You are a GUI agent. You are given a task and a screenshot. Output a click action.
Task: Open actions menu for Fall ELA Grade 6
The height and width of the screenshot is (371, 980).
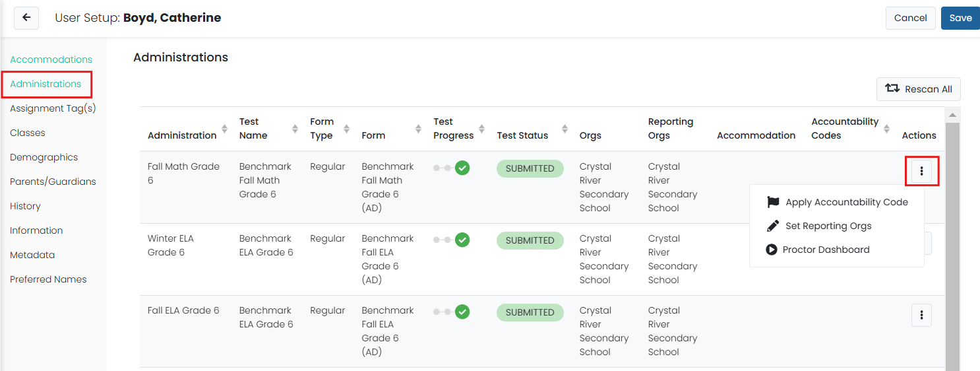coord(921,315)
